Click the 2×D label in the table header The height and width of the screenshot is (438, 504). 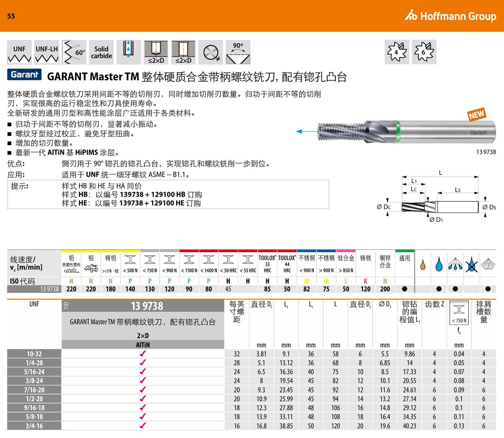143,336
